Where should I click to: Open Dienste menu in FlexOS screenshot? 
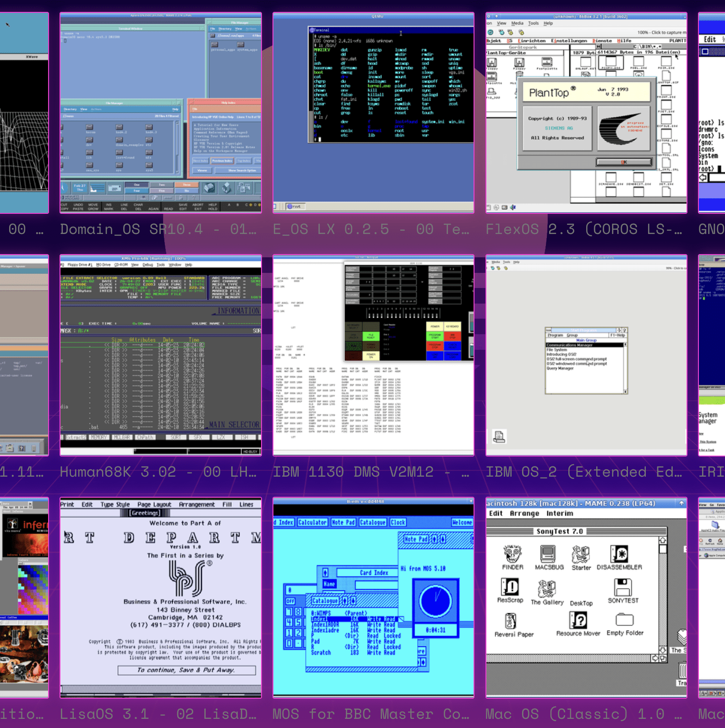pyautogui.click(x=602, y=40)
